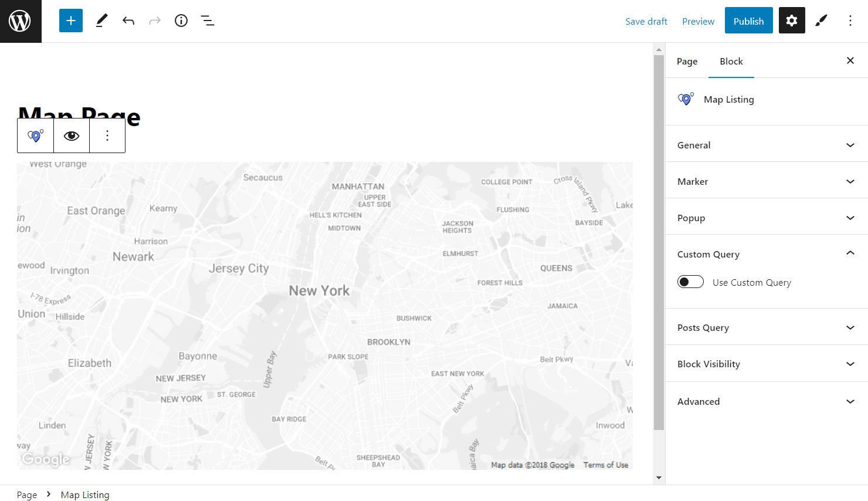Click the Bayonne map label
Screen dimensions: 868x501
198,356
